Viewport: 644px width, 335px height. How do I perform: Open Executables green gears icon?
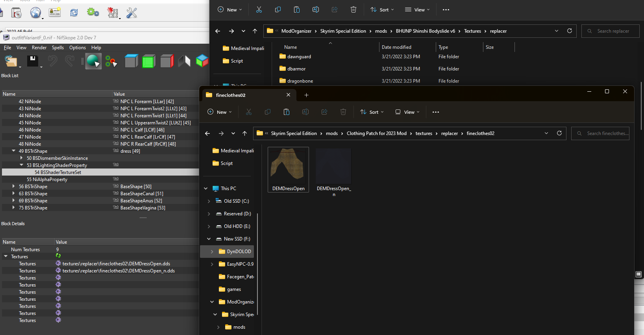tap(93, 13)
